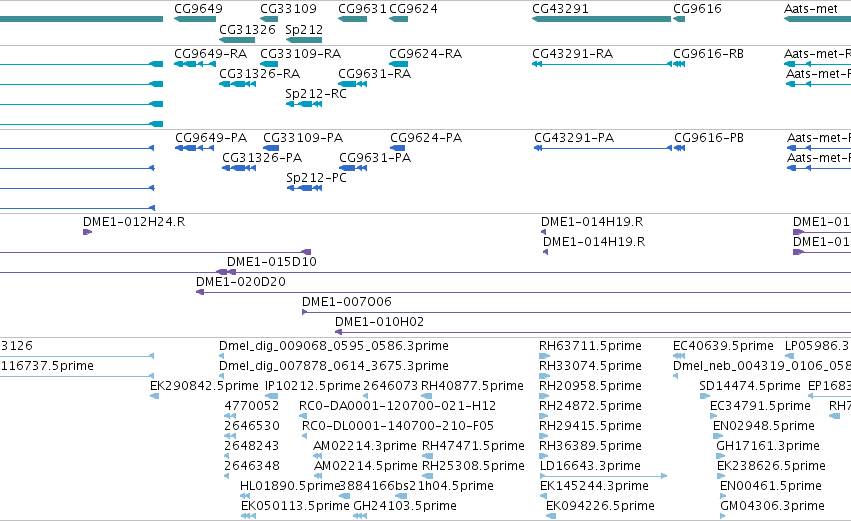Select the CG33109-RA transcript label

(301, 54)
